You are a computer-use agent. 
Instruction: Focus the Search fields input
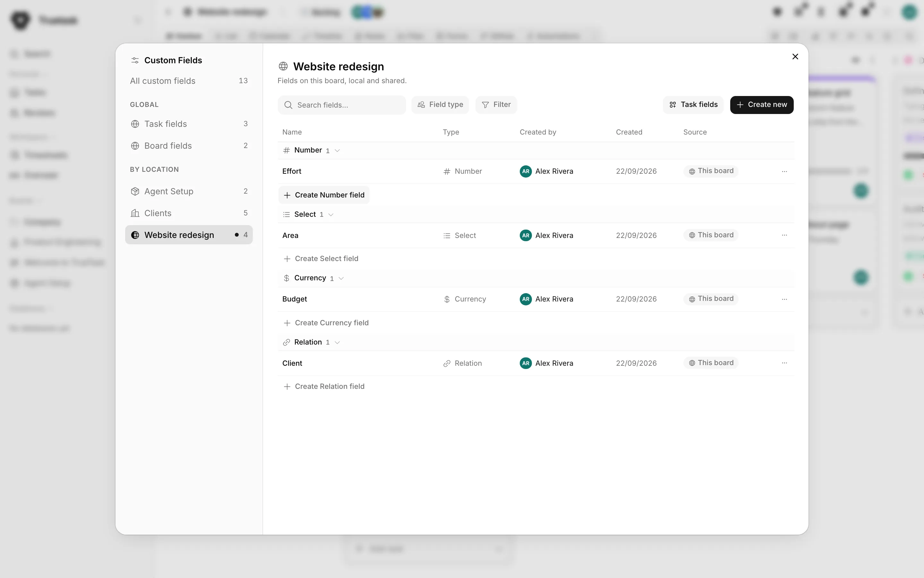click(x=341, y=105)
